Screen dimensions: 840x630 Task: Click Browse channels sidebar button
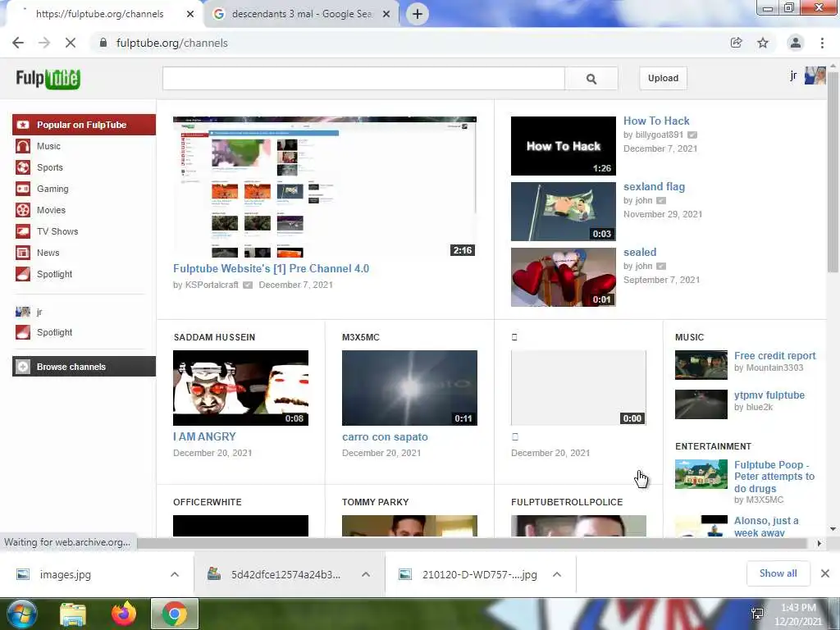tap(84, 367)
